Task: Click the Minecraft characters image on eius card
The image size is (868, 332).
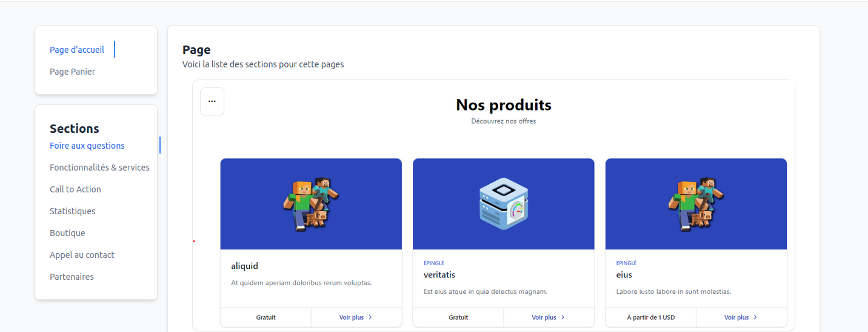Action: (696, 204)
